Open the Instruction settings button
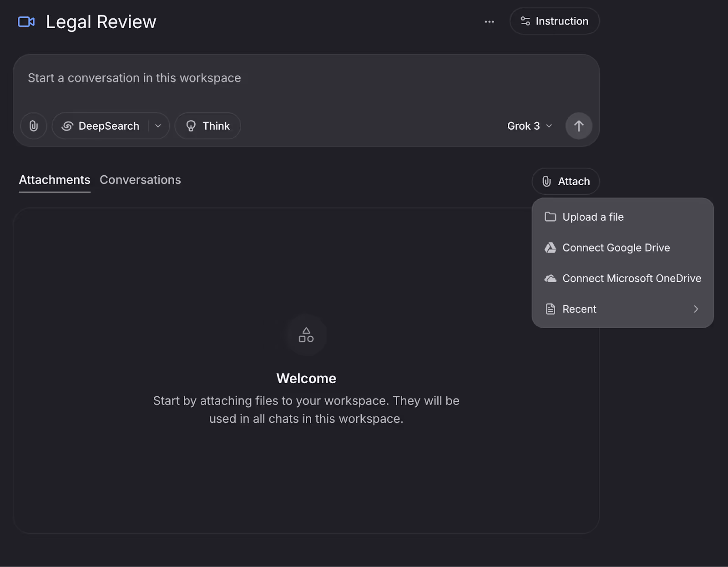 [554, 21]
